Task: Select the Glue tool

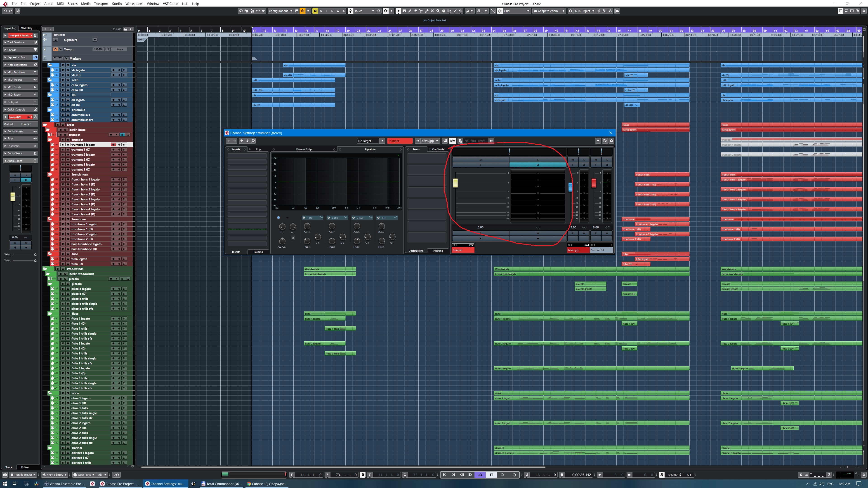Action: [x=427, y=11]
